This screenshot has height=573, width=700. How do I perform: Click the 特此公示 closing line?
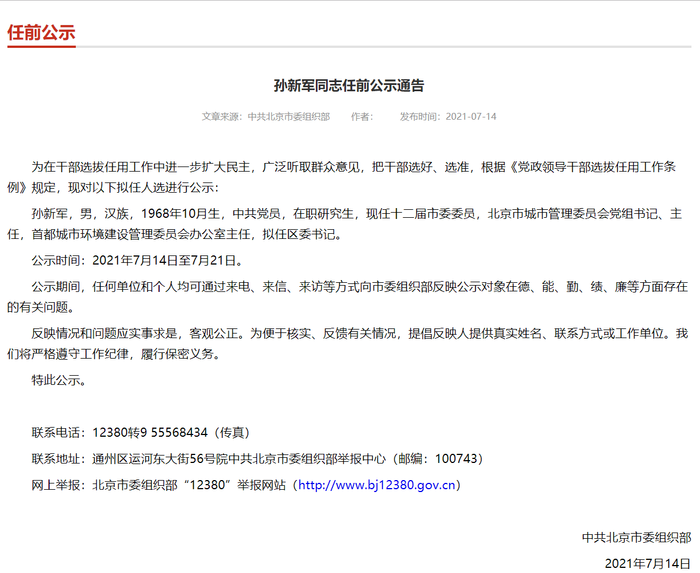point(58,380)
